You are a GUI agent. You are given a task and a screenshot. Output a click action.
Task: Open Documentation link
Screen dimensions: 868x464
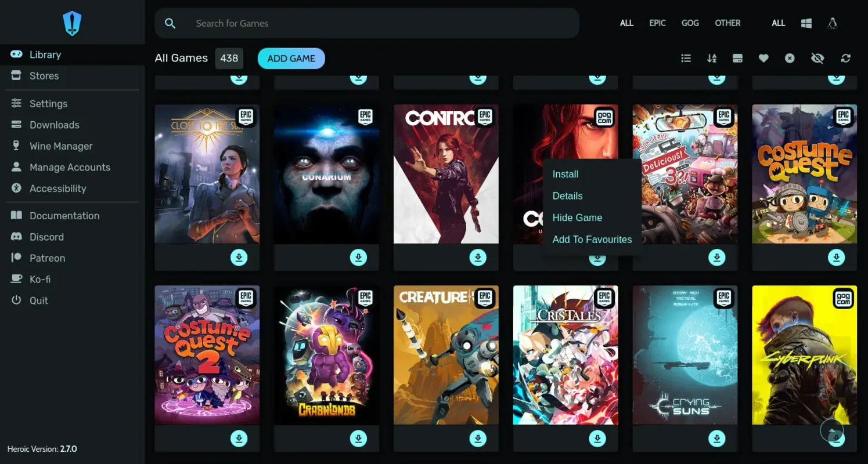pos(64,216)
